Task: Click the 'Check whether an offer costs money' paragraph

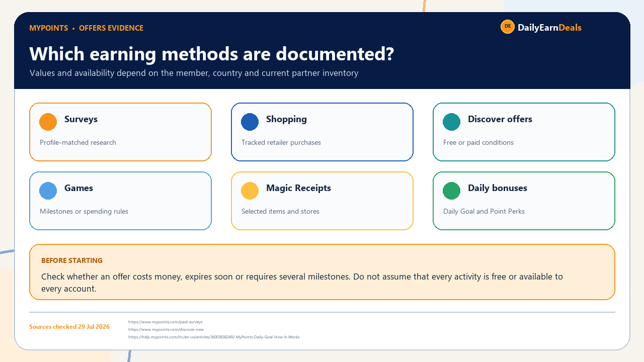Action: 302,283
